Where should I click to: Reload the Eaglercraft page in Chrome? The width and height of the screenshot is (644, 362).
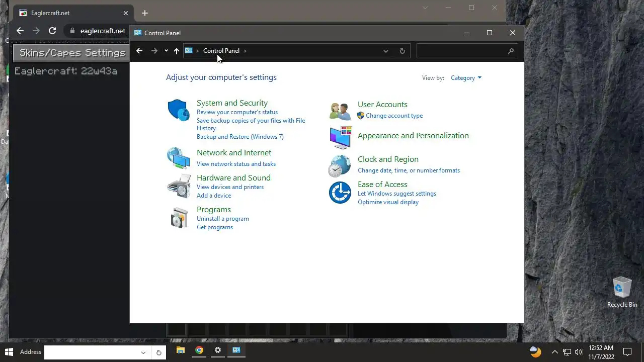(52, 31)
